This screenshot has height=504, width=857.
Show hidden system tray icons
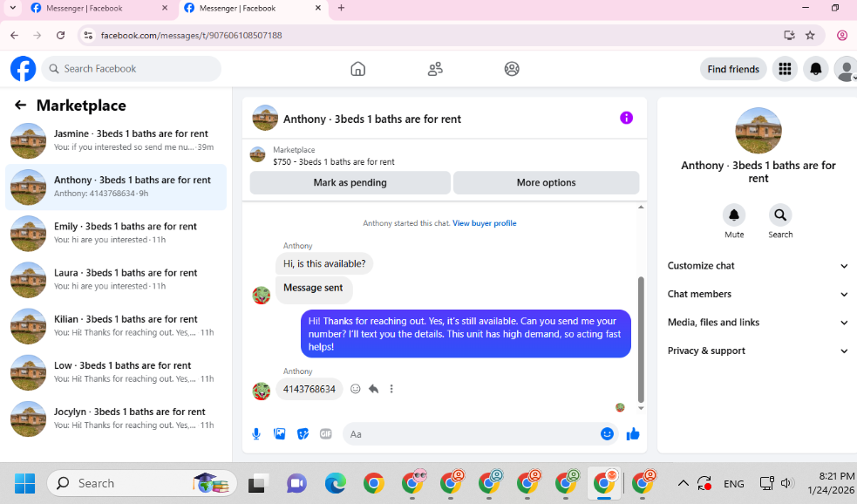(x=683, y=483)
